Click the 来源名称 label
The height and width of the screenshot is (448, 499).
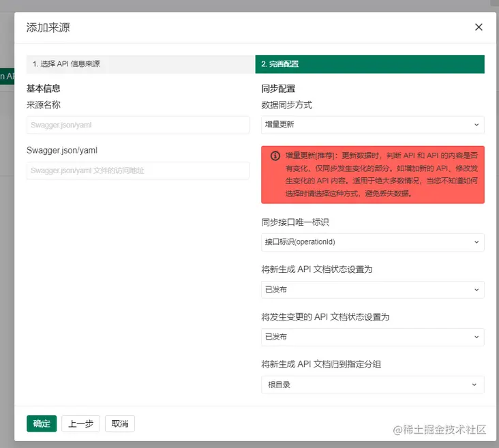pyautogui.click(x=44, y=105)
